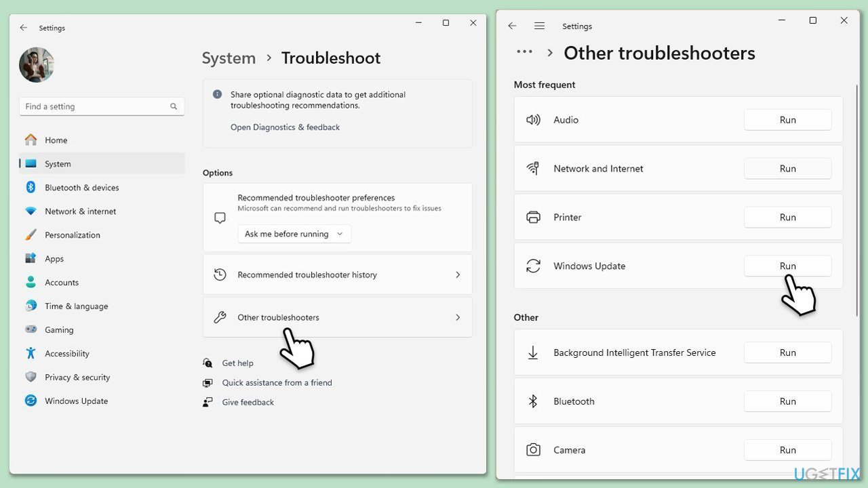Expand Recommended troubleshooter history
Screen dimensions: 868x488
pyautogui.click(x=337, y=274)
